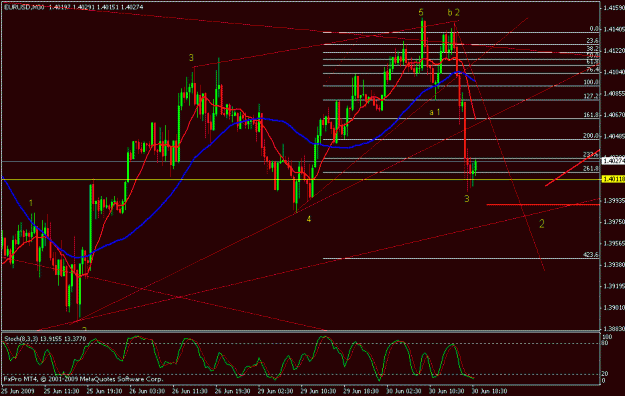
Task: Click the 80 level on the Stochastic scale
Action: tap(605, 343)
